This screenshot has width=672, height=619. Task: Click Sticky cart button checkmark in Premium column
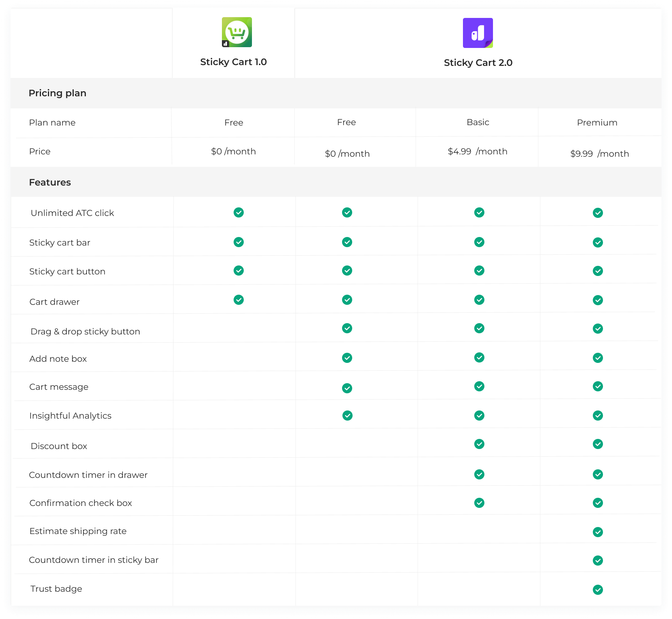598,271
